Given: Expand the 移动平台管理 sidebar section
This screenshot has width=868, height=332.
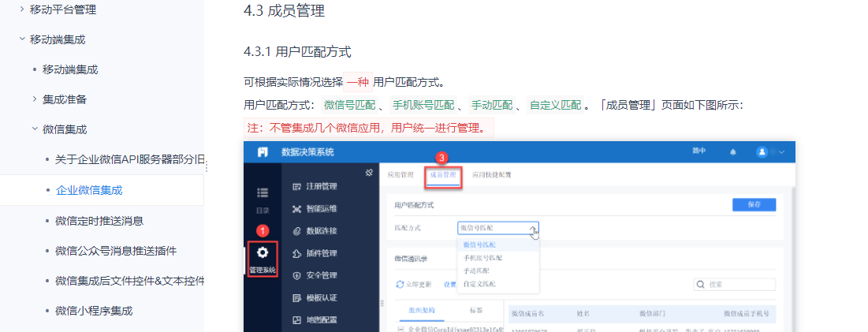Looking at the screenshot, I should coord(21,9).
